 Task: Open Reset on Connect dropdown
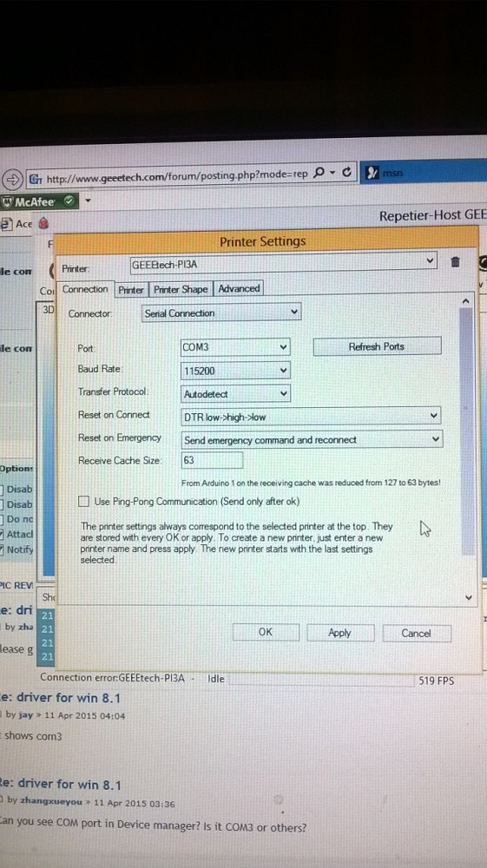click(x=311, y=417)
